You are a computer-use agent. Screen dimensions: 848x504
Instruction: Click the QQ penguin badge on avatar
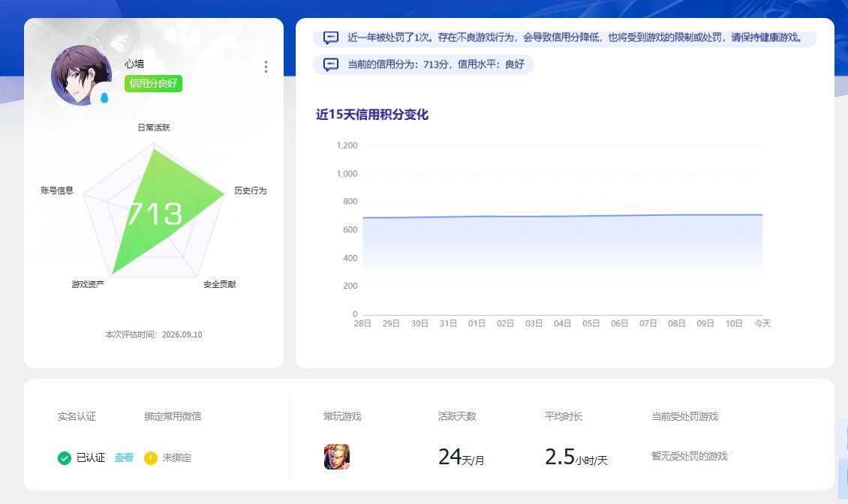click(104, 98)
